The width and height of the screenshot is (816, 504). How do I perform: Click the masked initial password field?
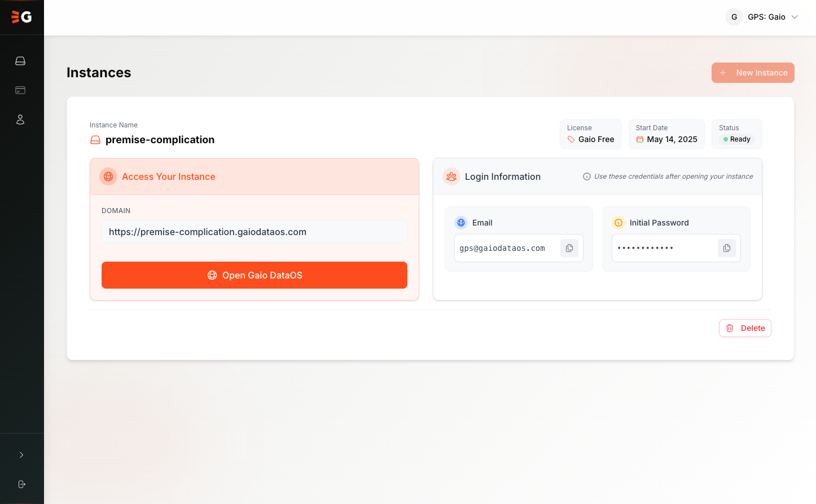(661, 248)
